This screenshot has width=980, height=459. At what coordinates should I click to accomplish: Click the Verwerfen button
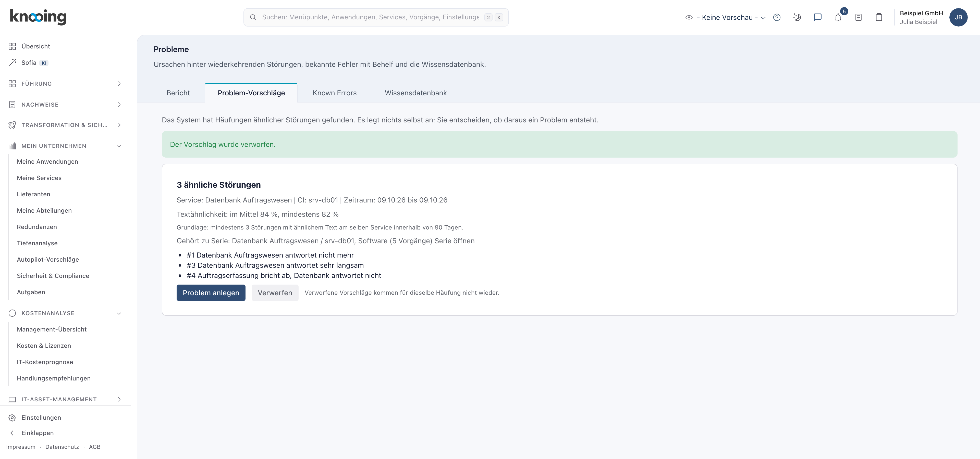[275, 292]
